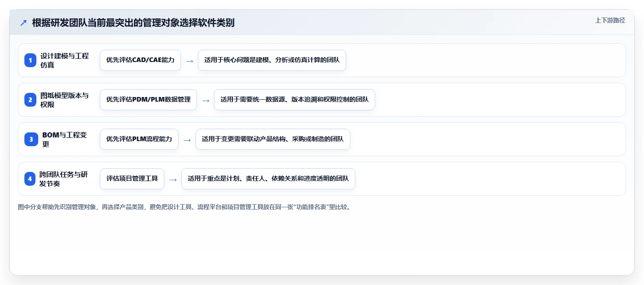Screen dimensions: 644x285
Task: Click the number 4 badge for 跨团队任务与研发节奏
Action: coord(30,179)
